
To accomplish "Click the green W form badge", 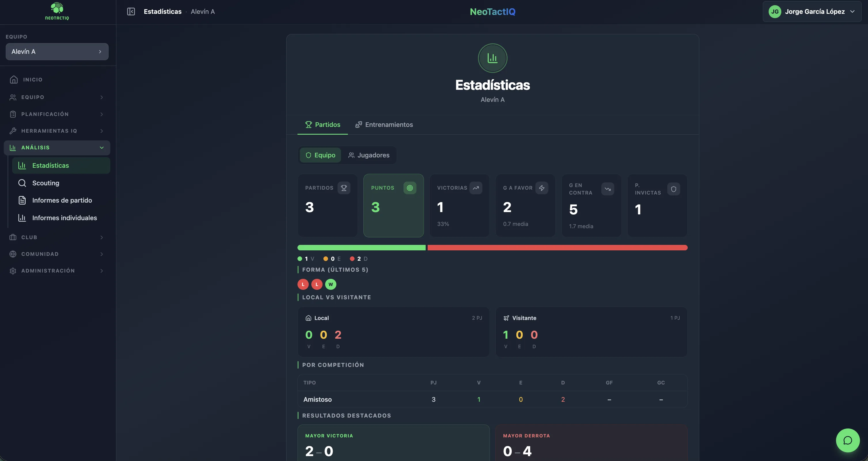I will coord(331,284).
